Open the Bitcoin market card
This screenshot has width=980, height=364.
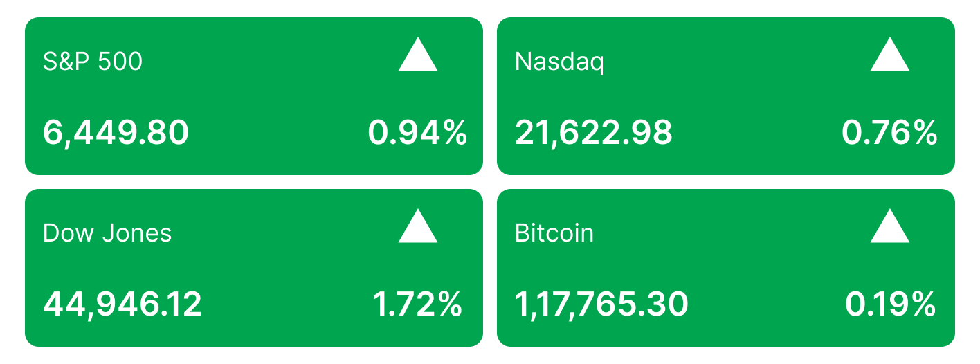[x=726, y=268]
